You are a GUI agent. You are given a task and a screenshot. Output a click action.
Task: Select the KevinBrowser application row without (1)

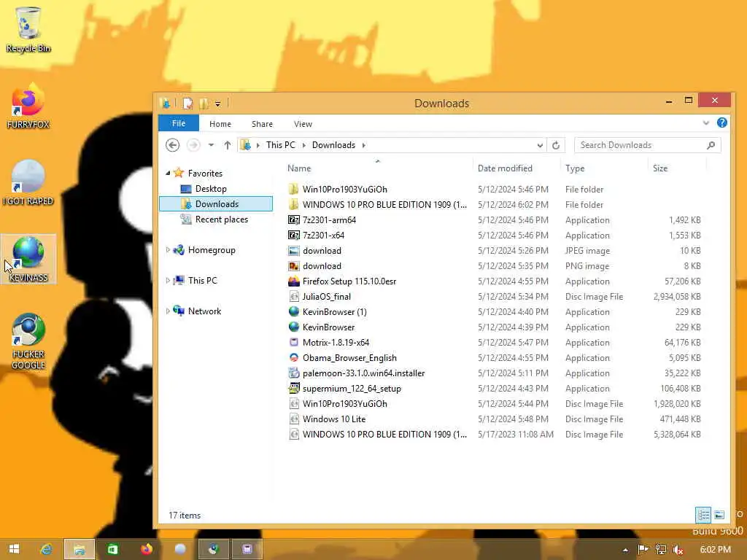[495, 327]
